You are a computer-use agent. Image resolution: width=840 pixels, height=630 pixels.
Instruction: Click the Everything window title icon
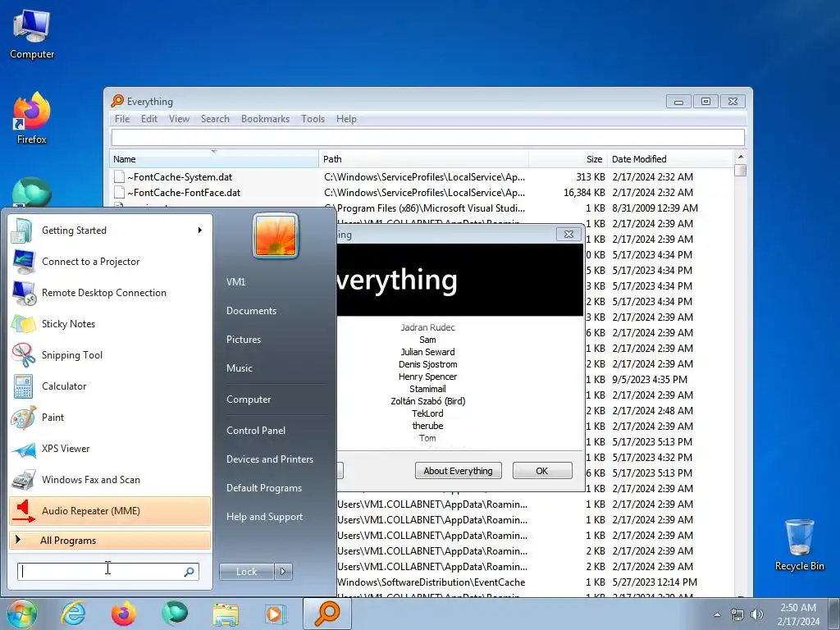click(117, 101)
